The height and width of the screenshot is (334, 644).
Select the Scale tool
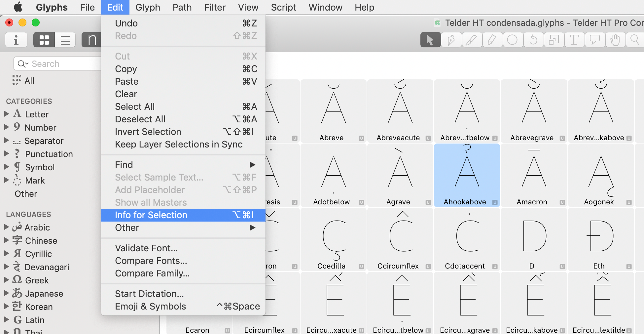tap(554, 40)
